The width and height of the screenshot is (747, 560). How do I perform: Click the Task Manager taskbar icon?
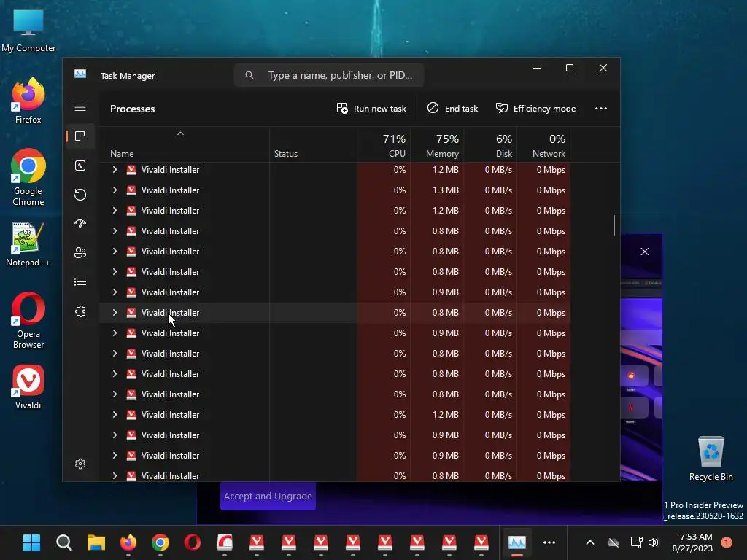517,542
